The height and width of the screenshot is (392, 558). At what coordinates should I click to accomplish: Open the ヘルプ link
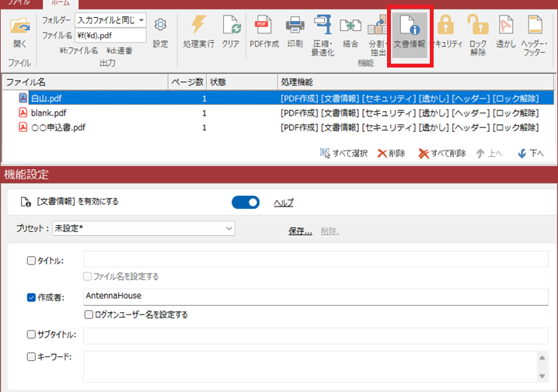tap(283, 203)
